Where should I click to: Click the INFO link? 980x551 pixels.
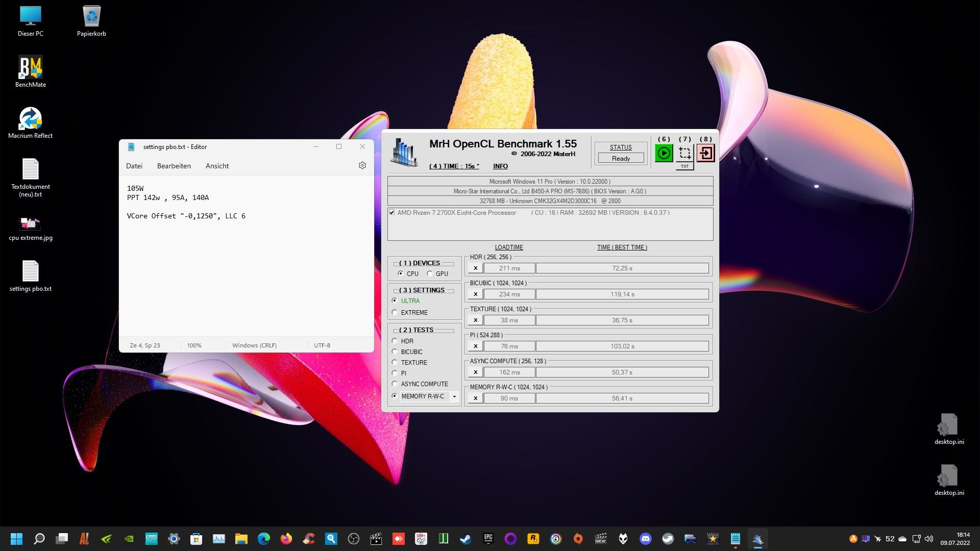point(500,166)
